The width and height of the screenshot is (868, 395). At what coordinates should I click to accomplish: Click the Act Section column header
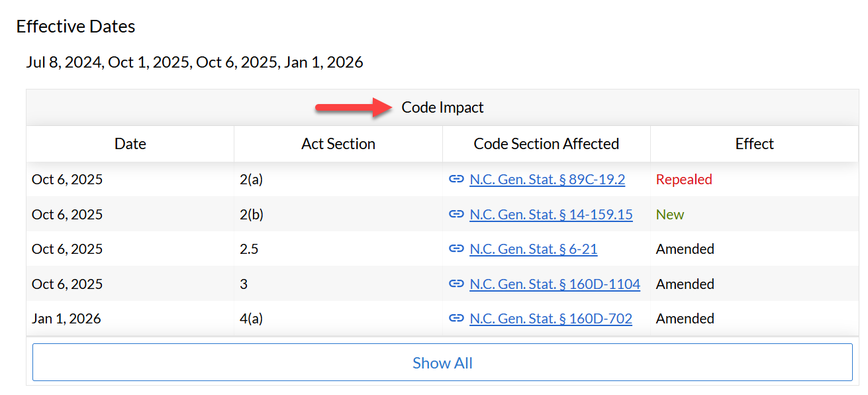(x=338, y=144)
